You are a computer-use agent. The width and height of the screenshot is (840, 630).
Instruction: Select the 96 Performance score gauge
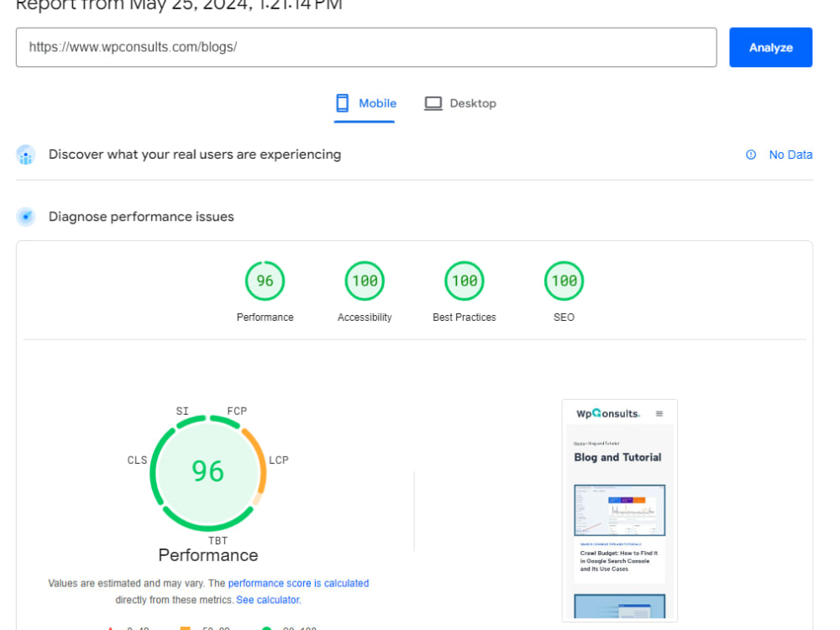(x=265, y=281)
